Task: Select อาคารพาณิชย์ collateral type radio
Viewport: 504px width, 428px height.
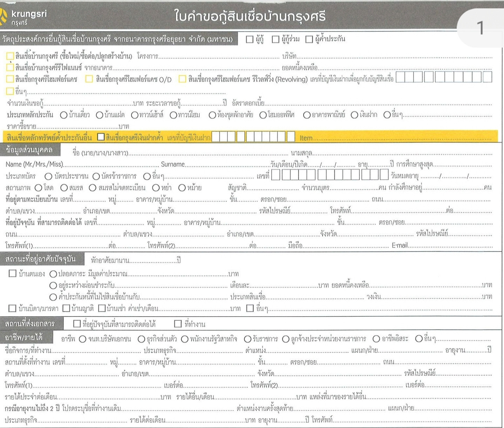Action: (307, 115)
